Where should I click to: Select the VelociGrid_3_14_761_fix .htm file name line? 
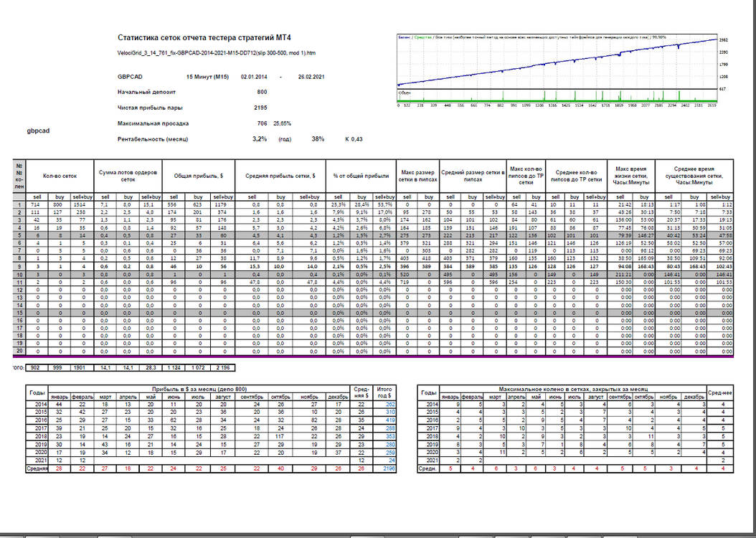[x=217, y=53]
